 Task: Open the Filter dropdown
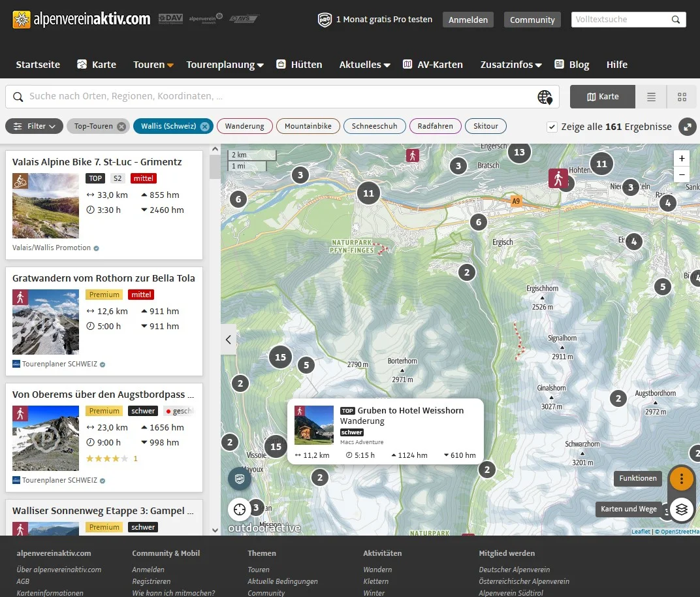point(35,126)
